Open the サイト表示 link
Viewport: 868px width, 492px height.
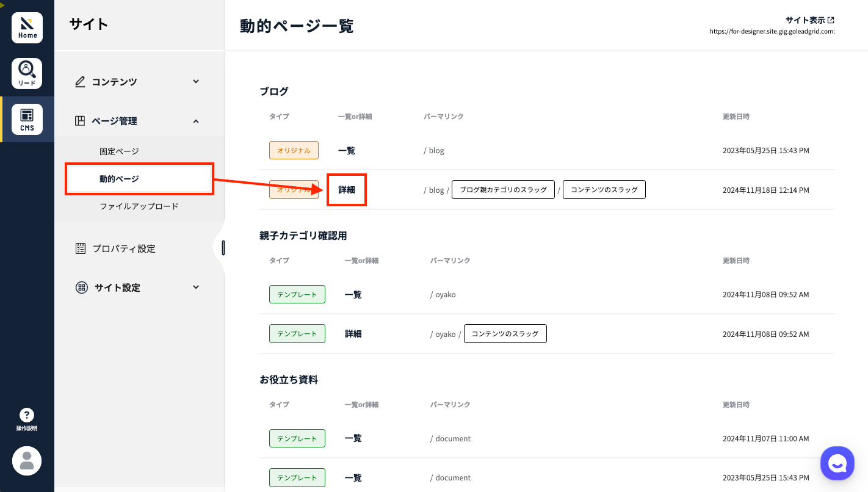click(805, 20)
